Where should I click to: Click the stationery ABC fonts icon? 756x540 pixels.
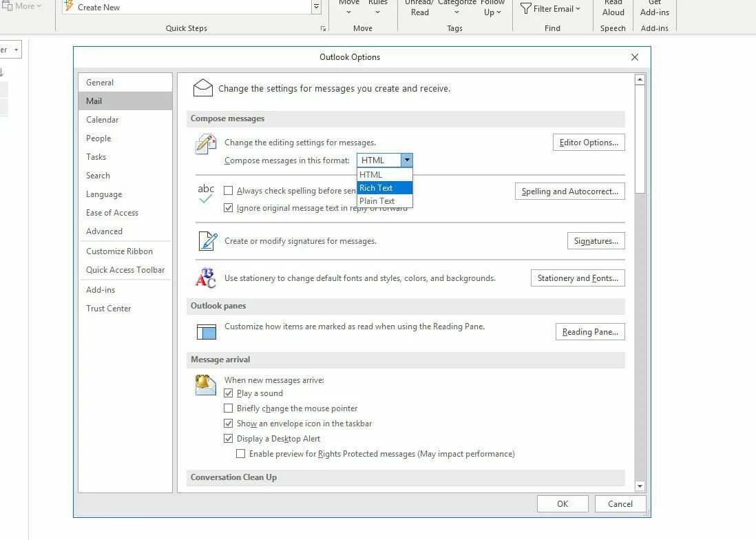click(x=206, y=278)
